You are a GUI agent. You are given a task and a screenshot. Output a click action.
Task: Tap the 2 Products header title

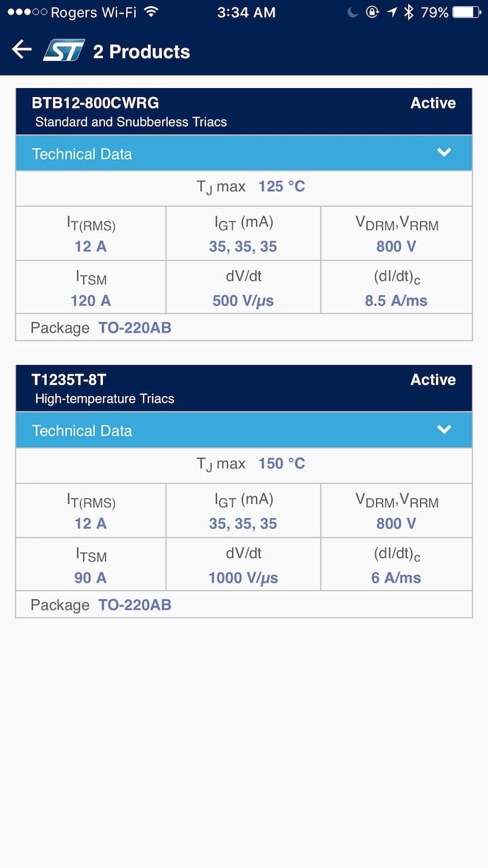coord(141,52)
